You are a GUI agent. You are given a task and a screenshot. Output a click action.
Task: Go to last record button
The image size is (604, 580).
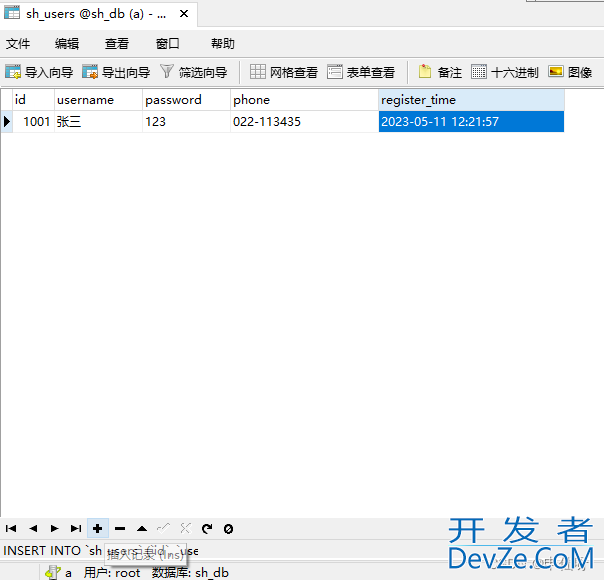[x=76, y=528]
